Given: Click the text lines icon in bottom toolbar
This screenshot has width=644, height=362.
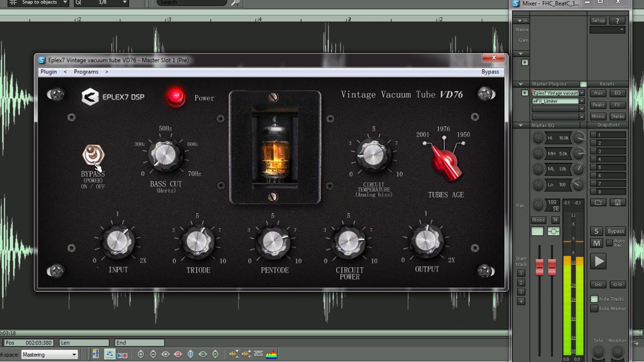Looking at the screenshot, I should (259, 354).
